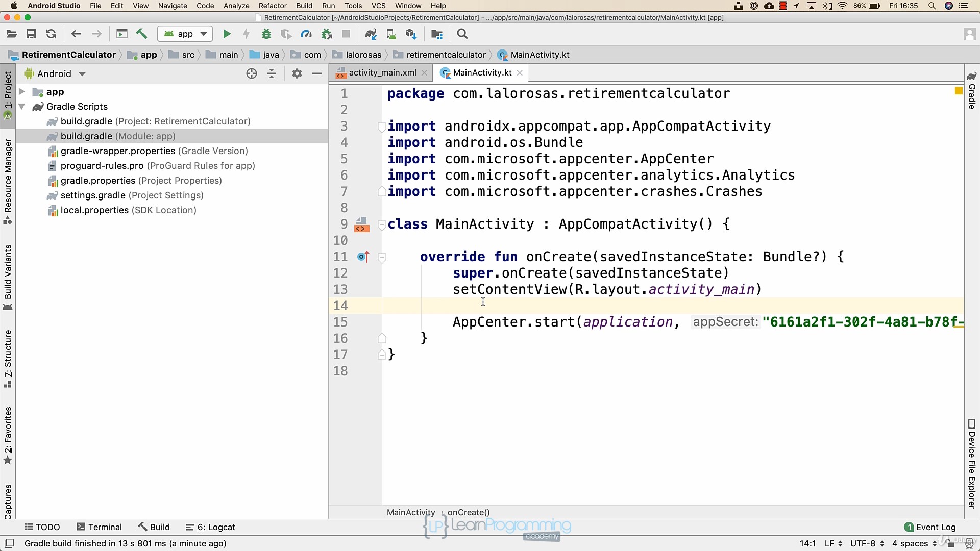Open Project panel settings gear

pos(297,74)
